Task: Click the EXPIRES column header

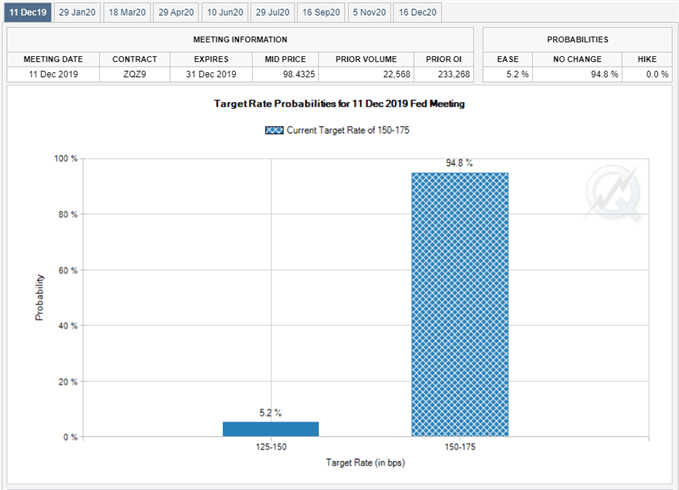Action: point(211,59)
